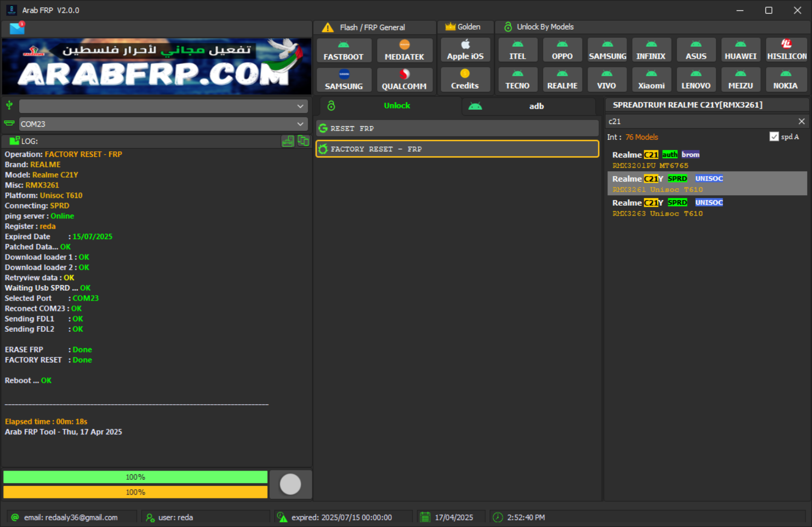Image resolution: width=812 pixels, height=527 pixels.
Task: Select the LENOVO brand button
Action: click(x=696, y=80)
